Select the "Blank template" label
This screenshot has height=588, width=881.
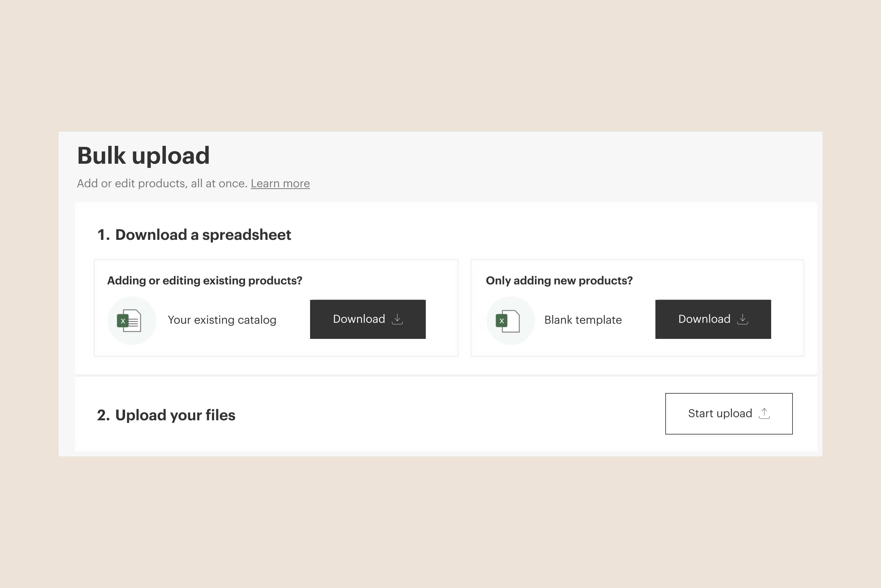pyautogui.click(x=583, y=320)
